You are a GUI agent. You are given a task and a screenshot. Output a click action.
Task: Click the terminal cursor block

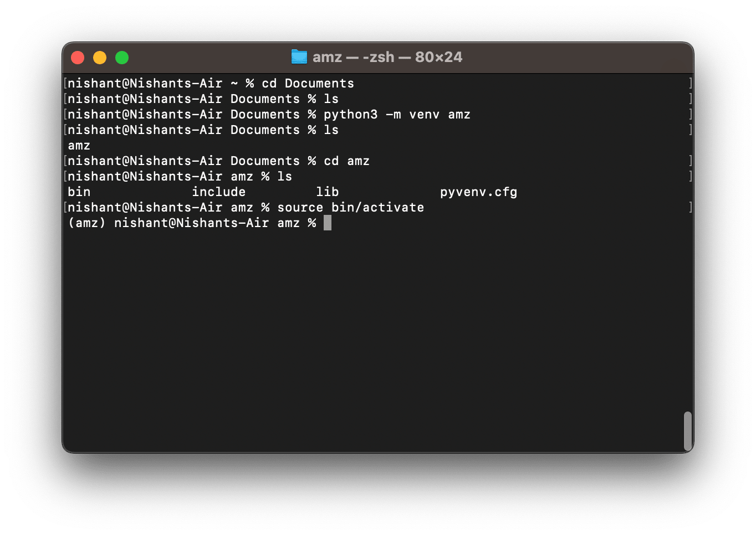328,223
